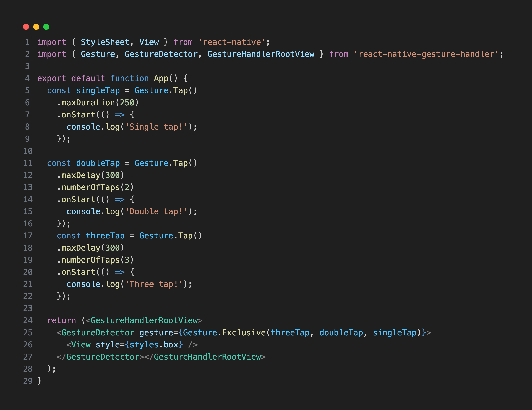Click the closing GestureDetector tag
This screenshot has width=532, height=410.
click(100, 357)
